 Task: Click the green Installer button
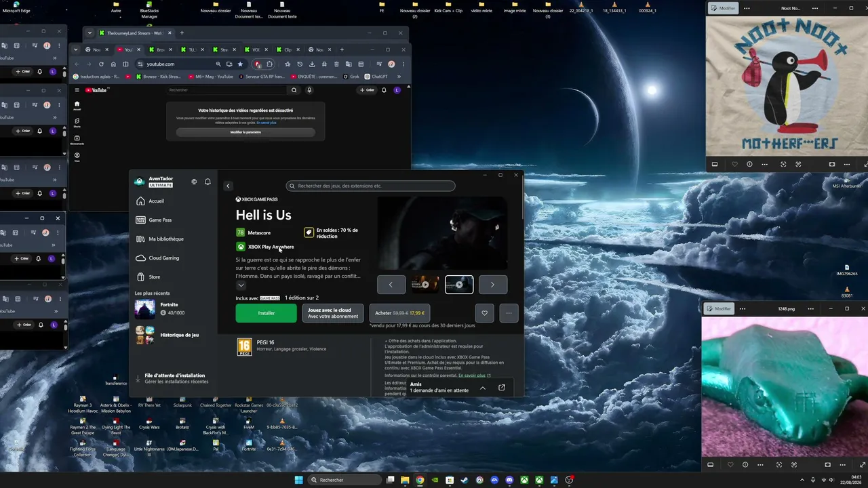point(266,313)
